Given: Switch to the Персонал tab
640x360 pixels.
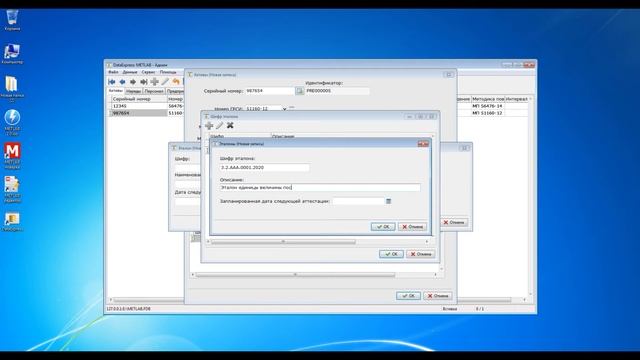Looking at the screenshot, I should click(x=154, y=91).
